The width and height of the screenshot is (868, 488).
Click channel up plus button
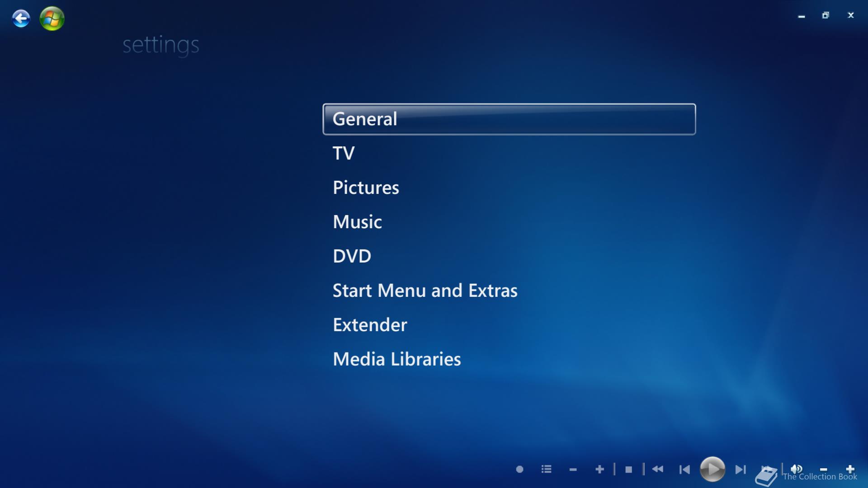(x=599, y=469)
